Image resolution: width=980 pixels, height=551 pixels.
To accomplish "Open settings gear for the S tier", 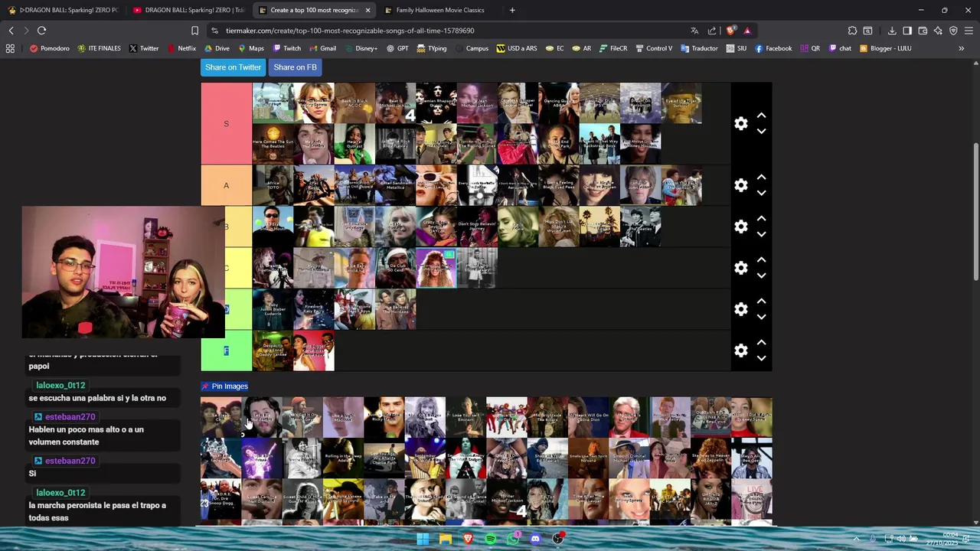I will (740, 123).
